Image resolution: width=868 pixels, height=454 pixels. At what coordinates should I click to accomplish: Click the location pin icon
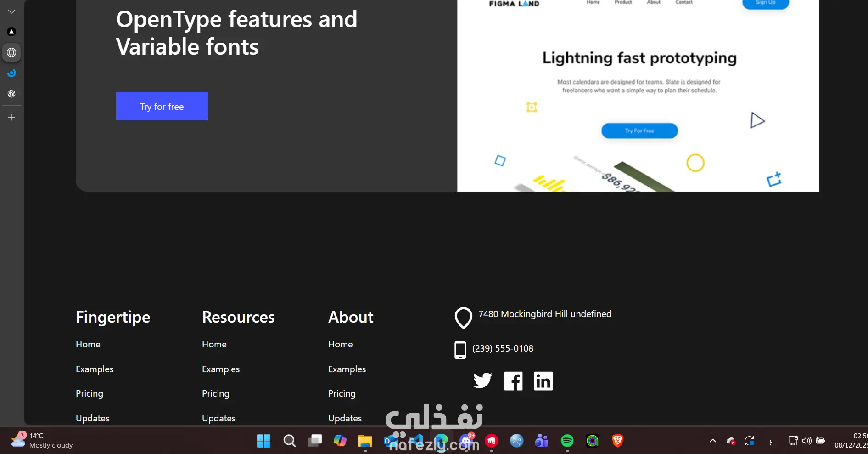[463, 318]
